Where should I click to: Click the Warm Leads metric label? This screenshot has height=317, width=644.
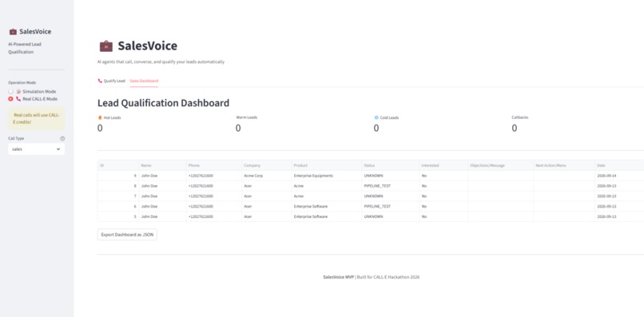pyautogui.click(x=246, y=117)
